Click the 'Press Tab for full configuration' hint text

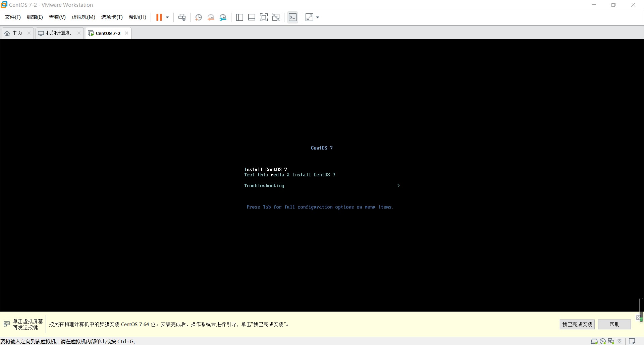(x=320, y=207)
